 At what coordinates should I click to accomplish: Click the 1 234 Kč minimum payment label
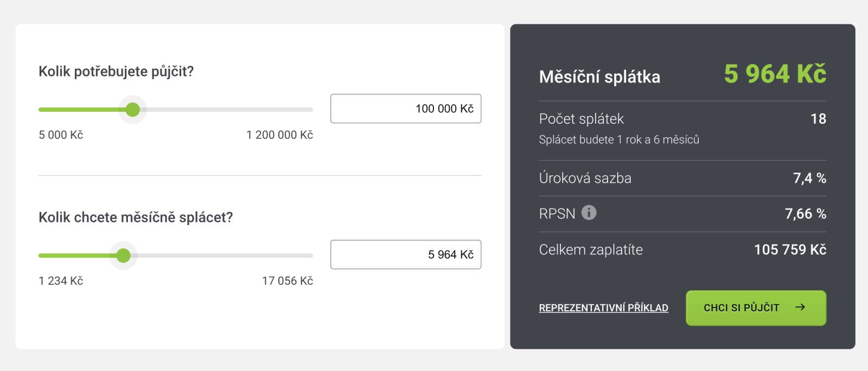(61, 281)
